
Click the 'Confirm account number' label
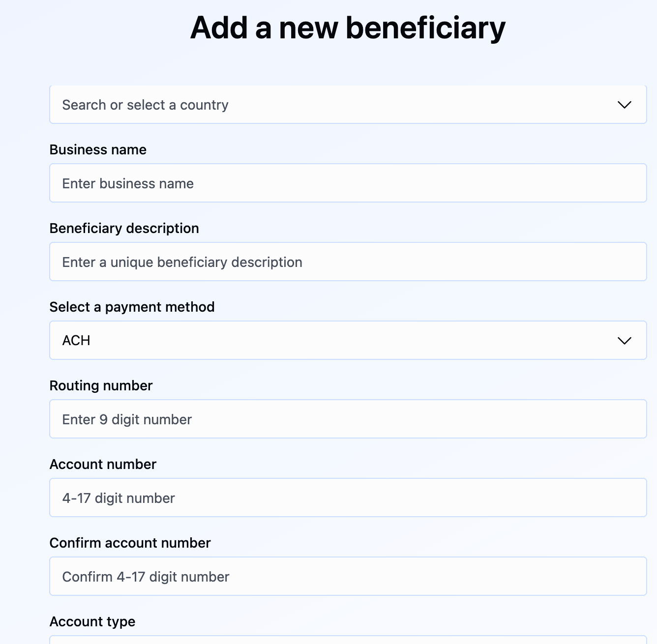coord(130,543)
